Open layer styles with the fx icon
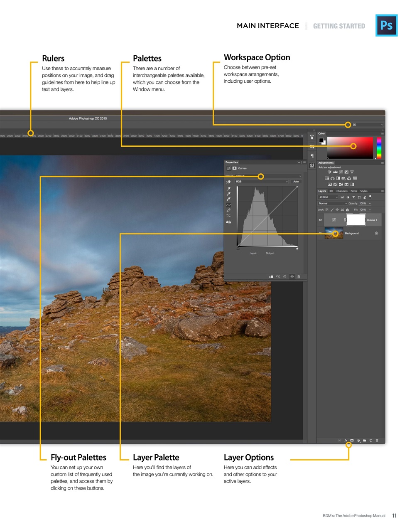 pyautogui.click(x=346, y=440)
